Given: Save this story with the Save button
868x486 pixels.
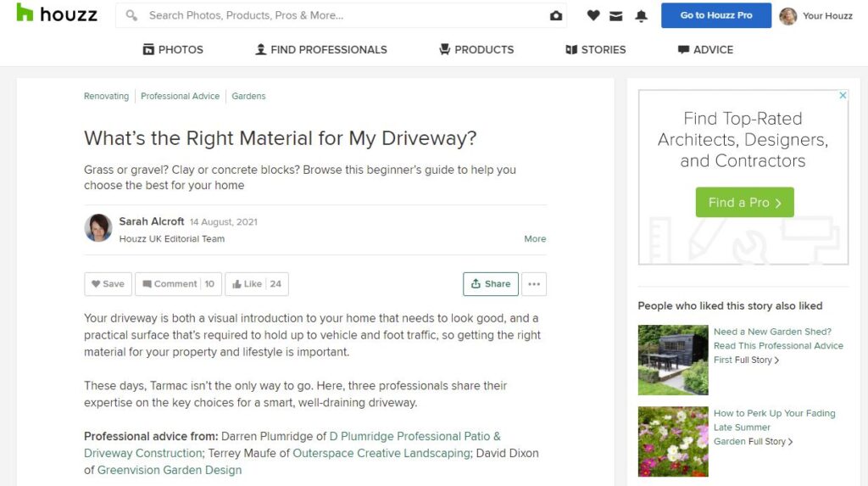Looking at the screenshot, I should (x=108, y=284).
